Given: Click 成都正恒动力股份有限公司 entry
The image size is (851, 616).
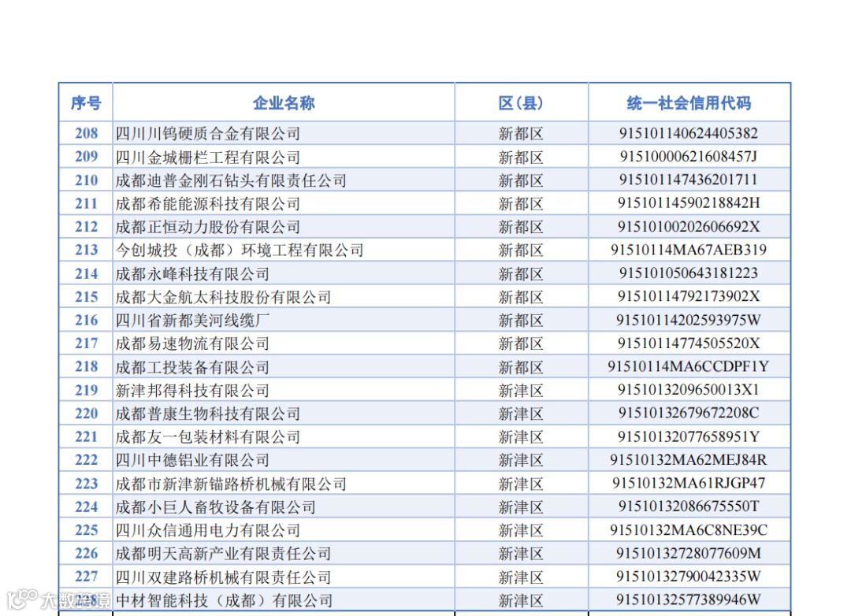Looking at the screenshot, I should pyautogui.click(x=208, y=227).
